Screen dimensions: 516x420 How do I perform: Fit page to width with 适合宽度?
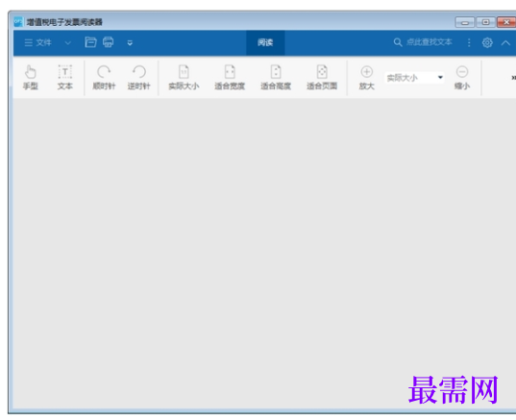pos(230,78)
